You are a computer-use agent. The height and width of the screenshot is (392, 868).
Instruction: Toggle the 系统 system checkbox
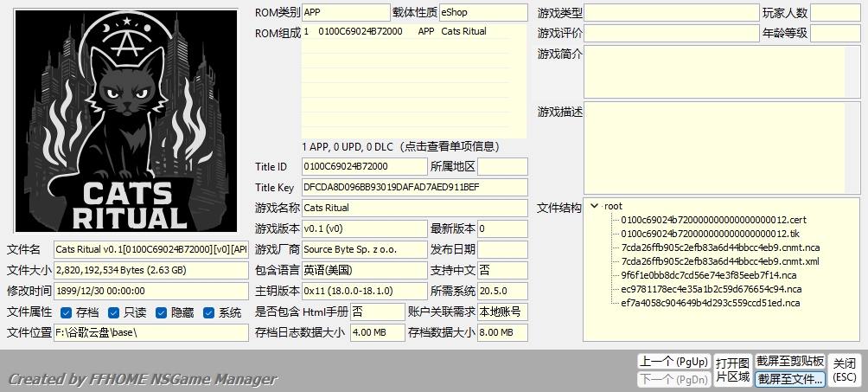click(x=208, y=312)
